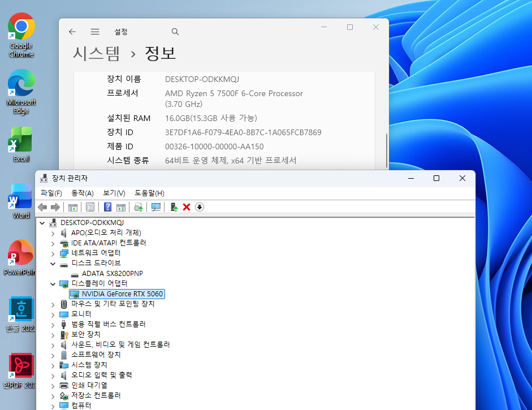Viewport: 532px width, 410px height.
Task: Click the Back arrow in Settings
Action: click(x=72, y=32)
